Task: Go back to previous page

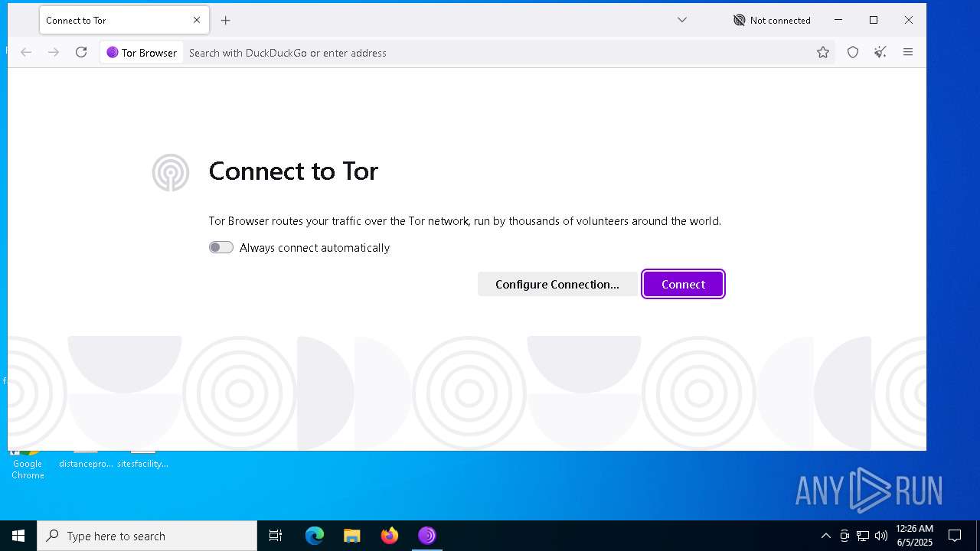Action: coord(26,52)
